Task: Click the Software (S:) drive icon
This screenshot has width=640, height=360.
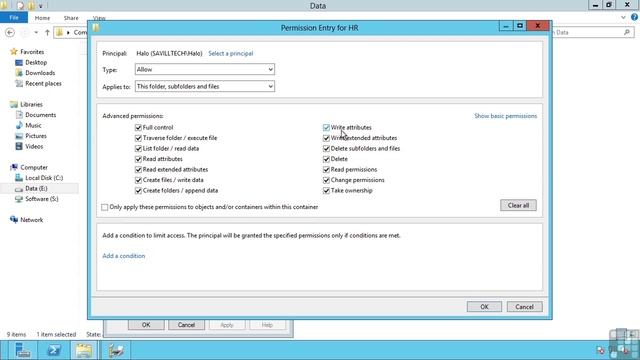Action: coord(19,199)
